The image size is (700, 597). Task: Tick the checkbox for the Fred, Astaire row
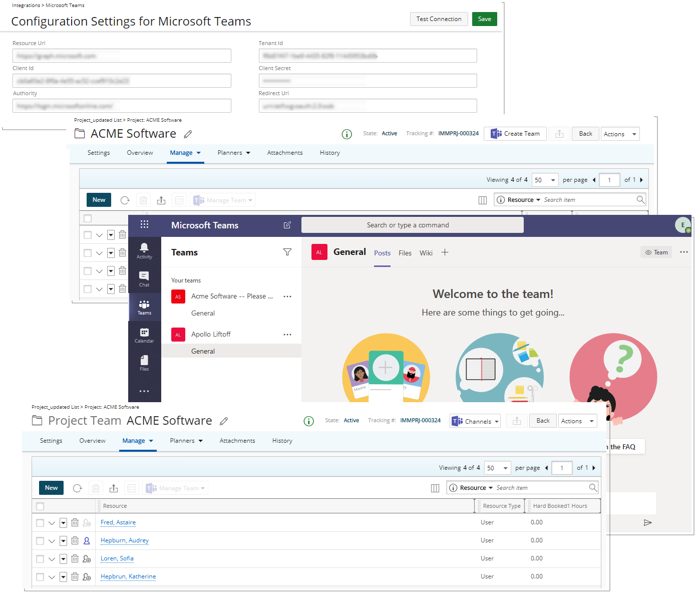click(x=40, y=523)
